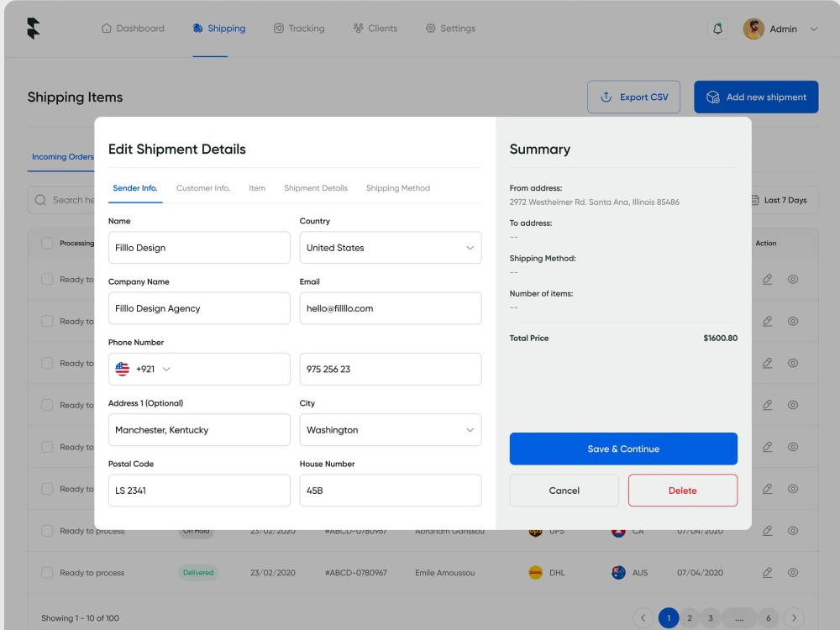
Task: Click the AUS flag icon
Action: point(618,573)
